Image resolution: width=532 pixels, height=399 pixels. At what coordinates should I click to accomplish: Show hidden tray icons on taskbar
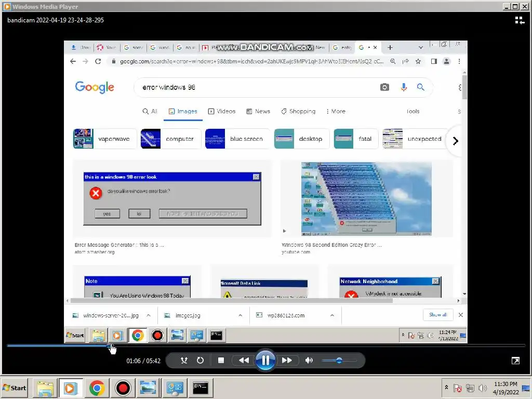point(446,388)
